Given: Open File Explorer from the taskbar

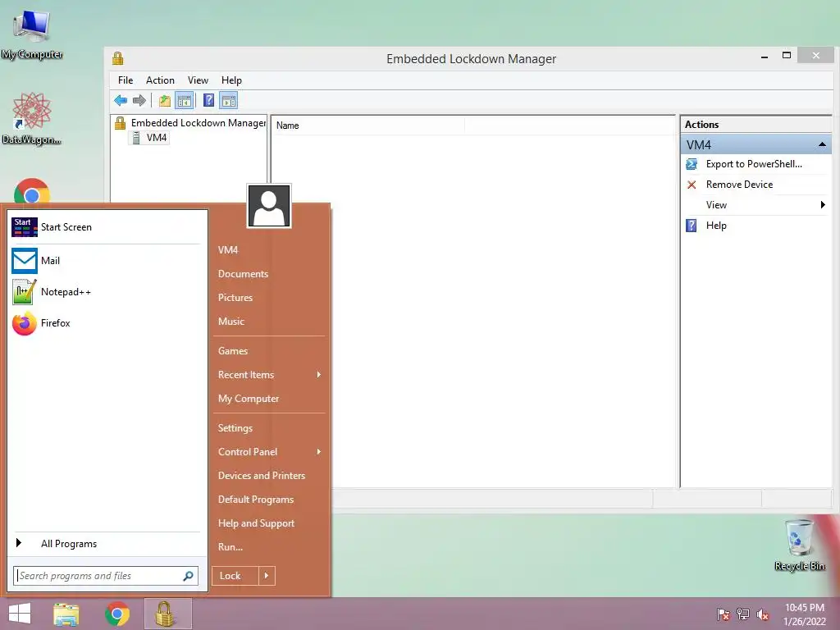Looking at the screenshot, I should [x=66, y=614].
